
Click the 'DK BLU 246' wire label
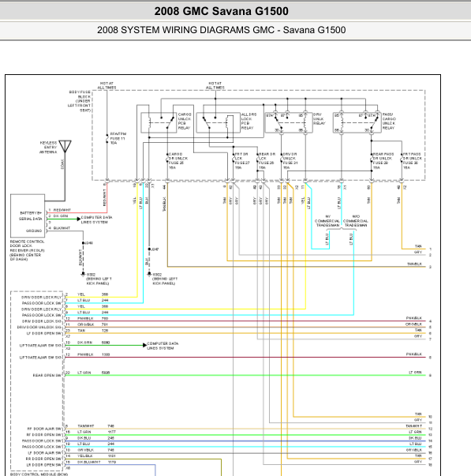click(x=95, y=438)
